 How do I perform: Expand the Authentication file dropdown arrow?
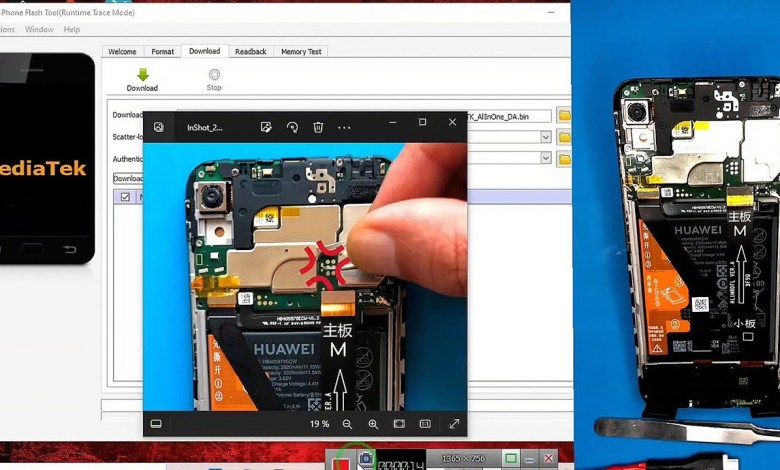coord(546,158)
